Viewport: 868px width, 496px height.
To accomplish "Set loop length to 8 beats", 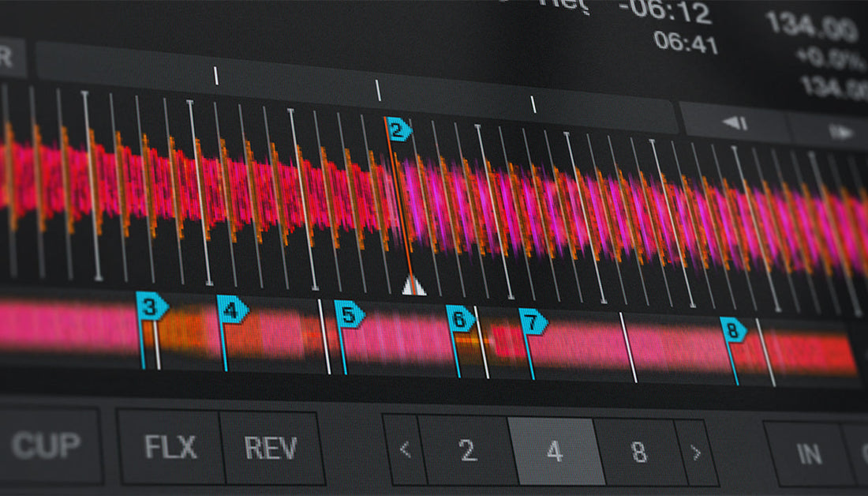I will [x=639, y=453].
